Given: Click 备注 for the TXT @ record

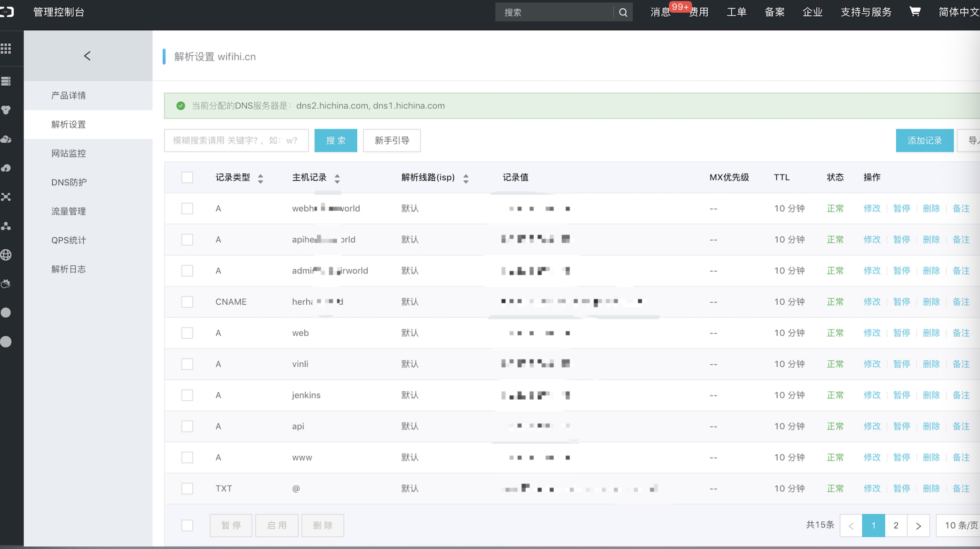Looking at the screenshot, I should click(x=961, y=489).
